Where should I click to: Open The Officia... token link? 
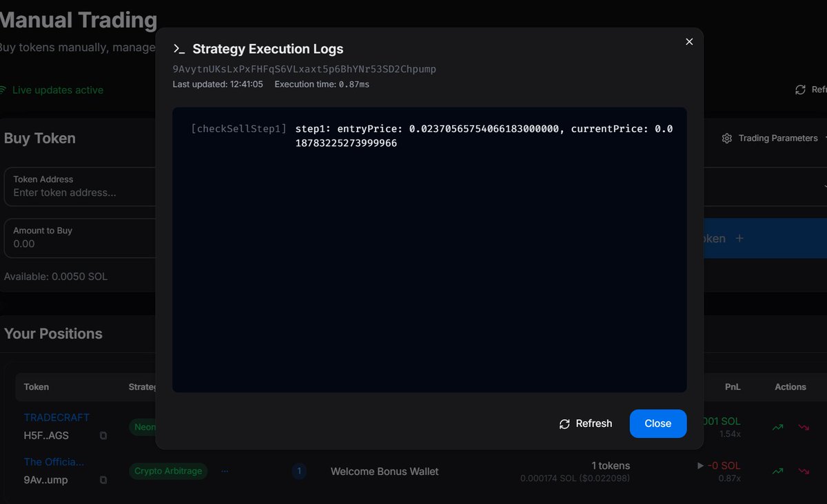coord(54,462)
